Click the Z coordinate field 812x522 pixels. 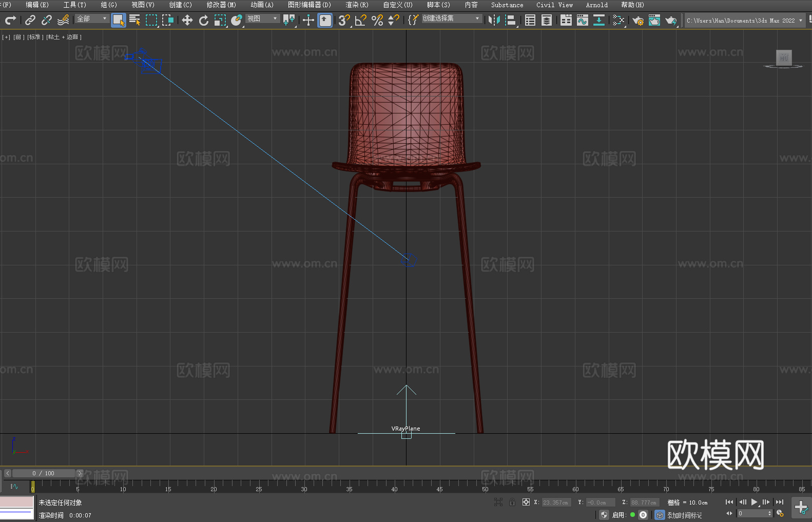pyautogui.click(x=644, y=502)
